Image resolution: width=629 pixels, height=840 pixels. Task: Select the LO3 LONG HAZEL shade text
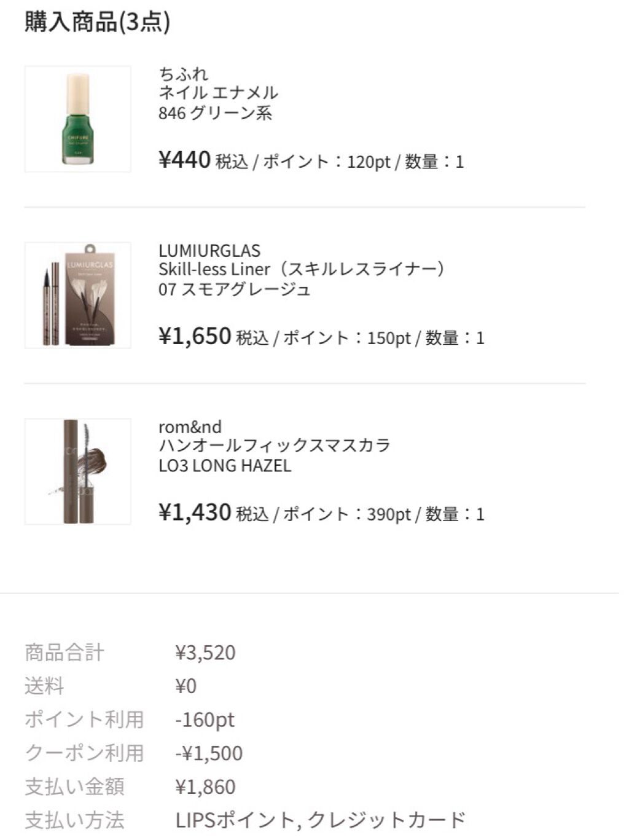click(x=225, y=466)
